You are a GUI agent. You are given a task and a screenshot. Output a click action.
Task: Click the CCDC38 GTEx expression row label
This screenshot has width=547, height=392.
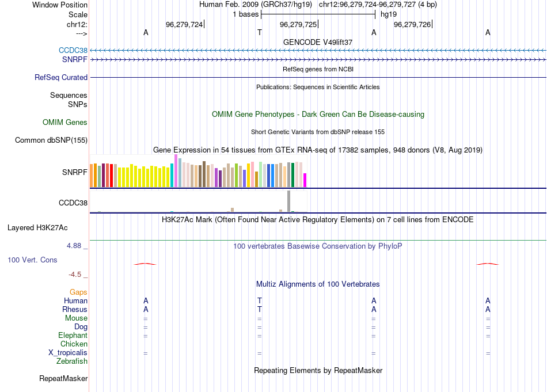tap(73, 203)
